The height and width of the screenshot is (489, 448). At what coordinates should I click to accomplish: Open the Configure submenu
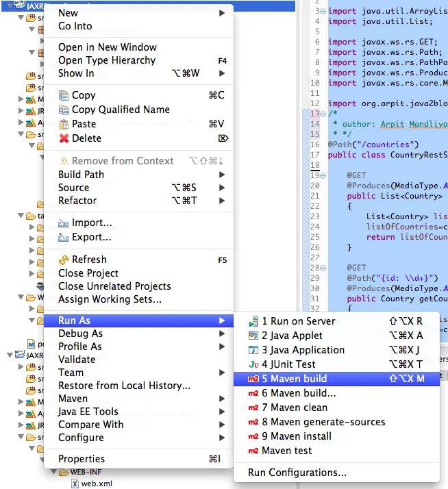coord(138,438)
